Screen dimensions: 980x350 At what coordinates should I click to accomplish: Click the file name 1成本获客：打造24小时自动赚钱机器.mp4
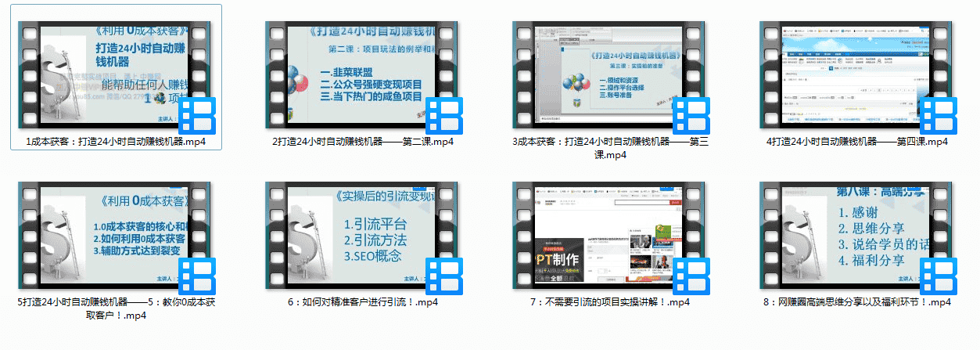click(116, 142)
